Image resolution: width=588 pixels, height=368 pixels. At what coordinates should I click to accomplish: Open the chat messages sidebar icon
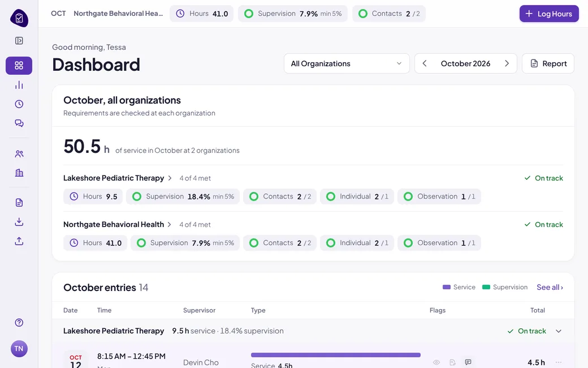pyautogui.click(x=19, y=123)
